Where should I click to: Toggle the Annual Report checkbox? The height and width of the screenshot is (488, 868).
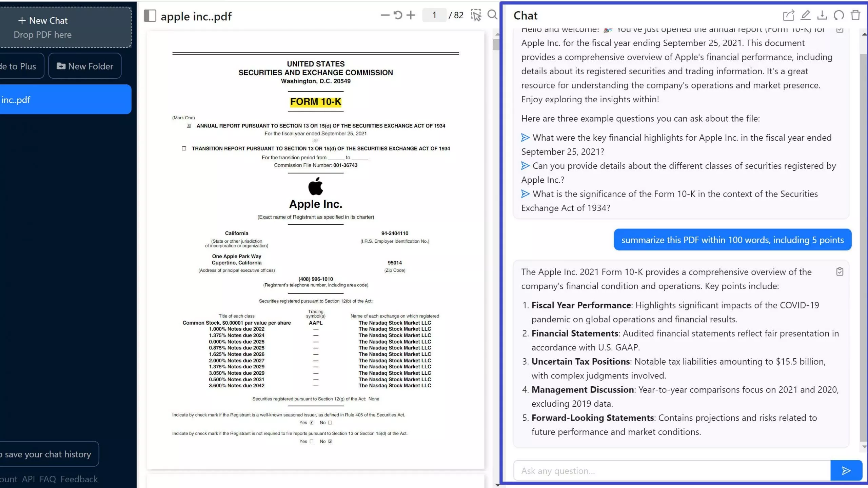tap(189, 125)
